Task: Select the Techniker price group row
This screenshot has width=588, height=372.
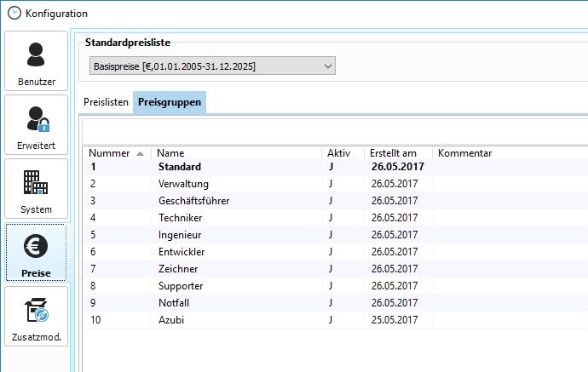Action: click(182, 218)
